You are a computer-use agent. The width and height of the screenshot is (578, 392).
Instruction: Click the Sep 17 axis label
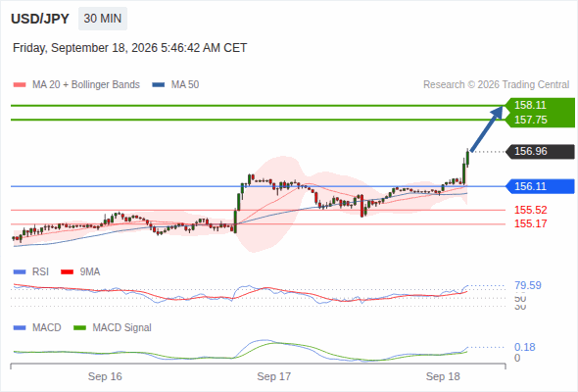tap(274, 376)
